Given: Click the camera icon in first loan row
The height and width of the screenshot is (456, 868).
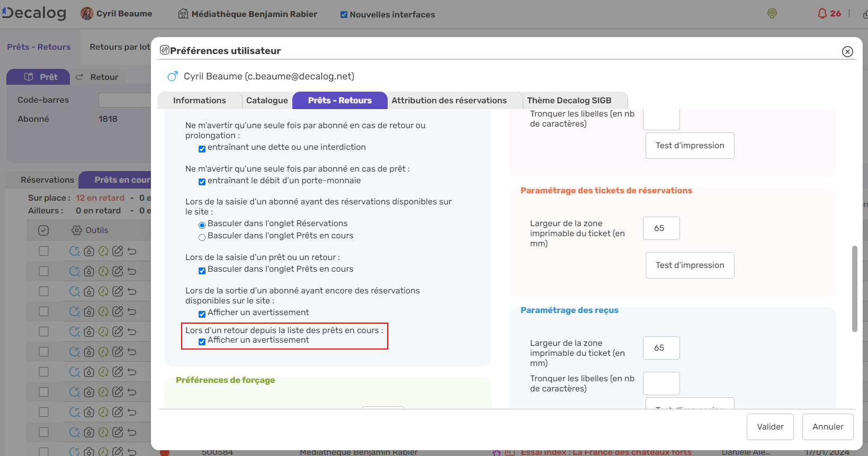Looking at the screenshot, I should pyautogui.click(x=89, y=251).
